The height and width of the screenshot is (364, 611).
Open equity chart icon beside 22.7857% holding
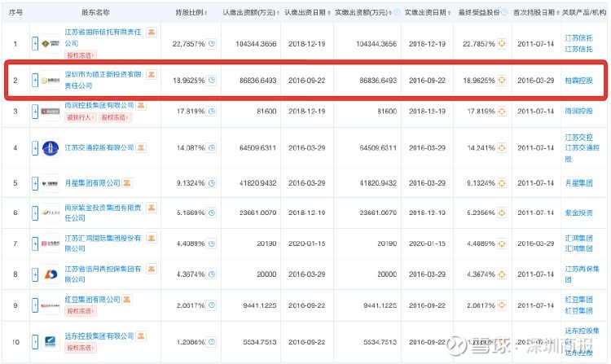click(212, 44)
